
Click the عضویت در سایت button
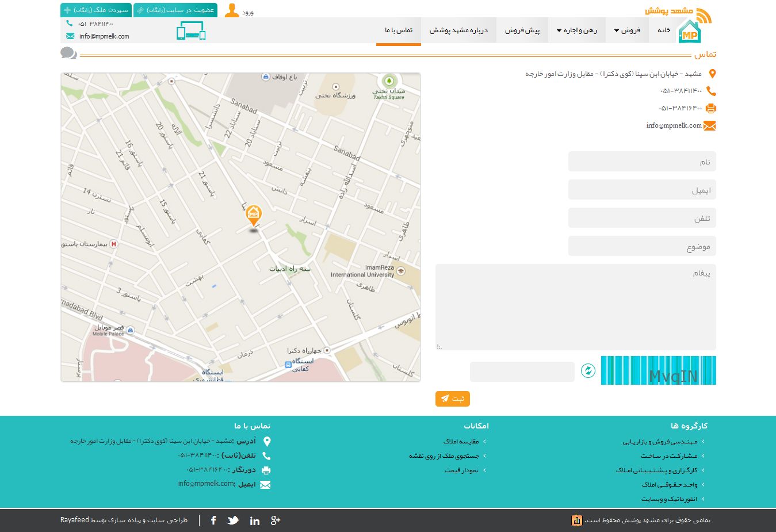(x=175, y=10)
